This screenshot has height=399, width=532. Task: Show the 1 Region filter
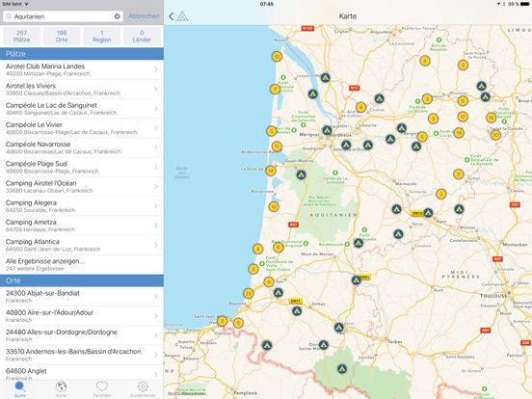coord(101,37)
